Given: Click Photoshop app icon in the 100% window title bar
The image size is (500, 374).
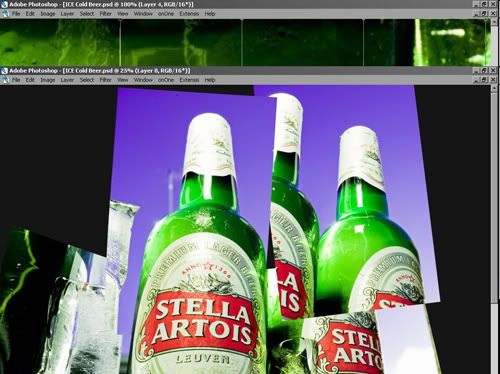Looking at the screenshot, I should click(x=4, y=4).
